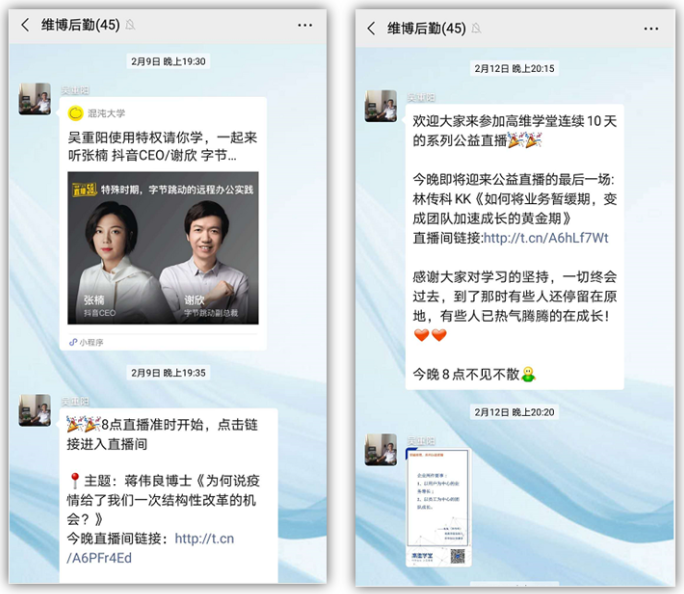Tap sender avatar beside 8点直播 message
Viewport: 684px width, 594px height.
point(35,410)
